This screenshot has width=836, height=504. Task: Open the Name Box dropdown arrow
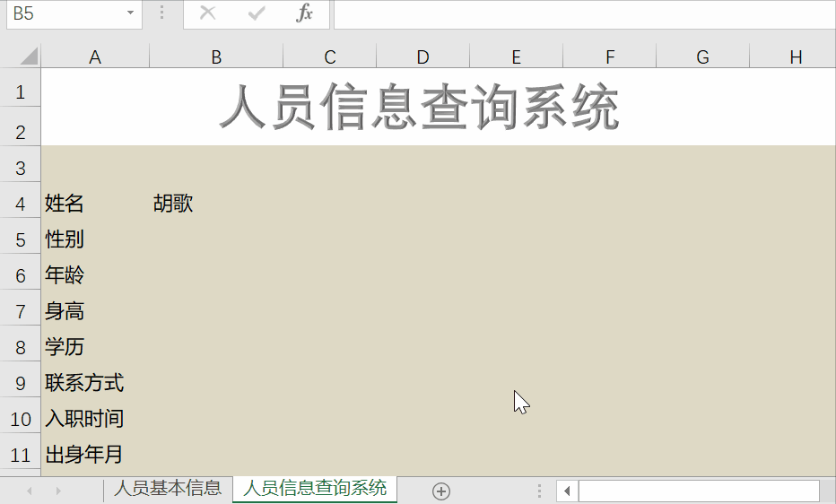[x=130, y=13]
